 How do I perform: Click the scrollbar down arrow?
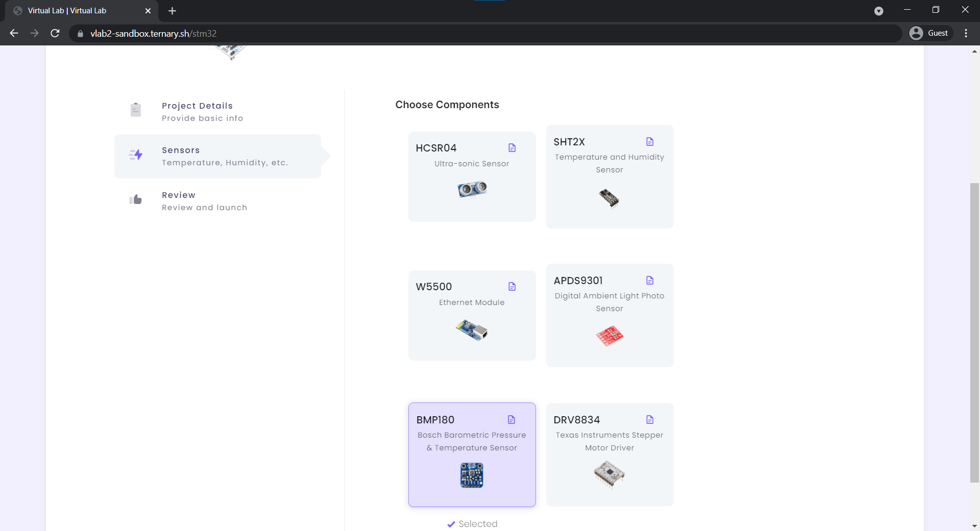[975, 526]
